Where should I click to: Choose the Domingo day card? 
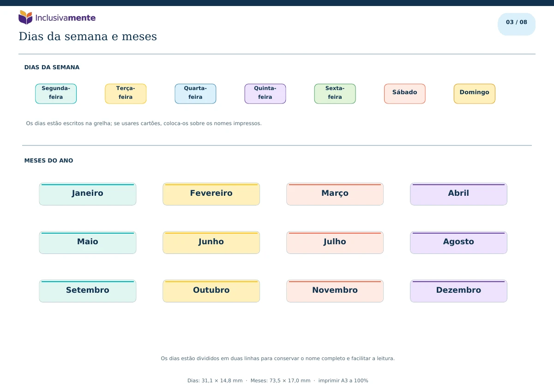tap(474, 94)
